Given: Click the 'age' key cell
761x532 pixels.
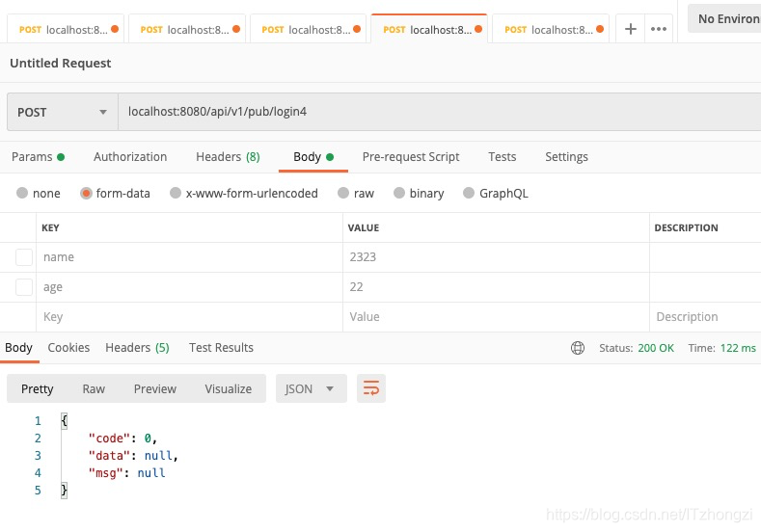Looking at the screenshot, I should [189, 287].
